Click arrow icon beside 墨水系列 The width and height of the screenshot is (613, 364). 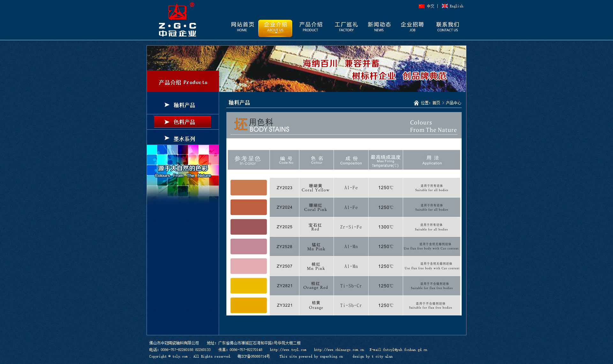167,138
